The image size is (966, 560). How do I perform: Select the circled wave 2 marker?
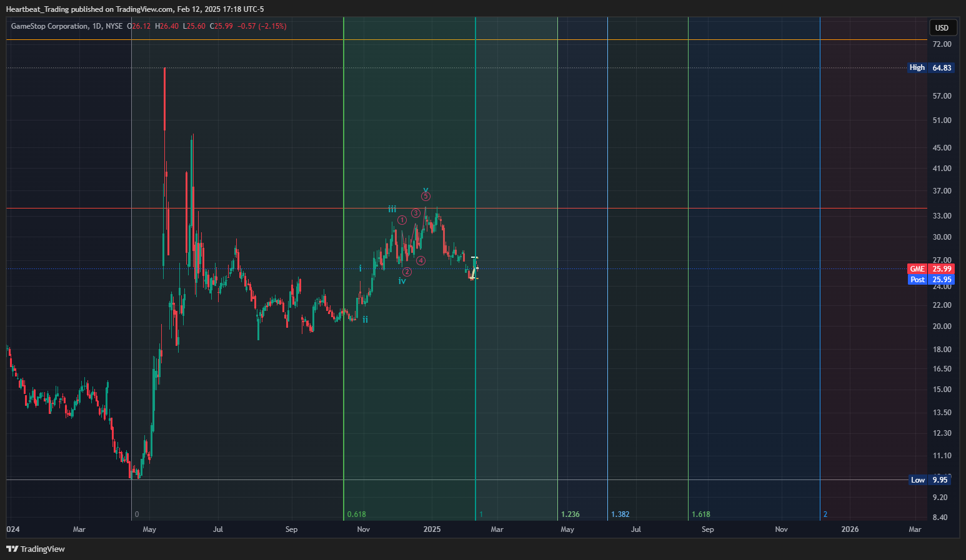pyautogui.click(x=407, y=272)
